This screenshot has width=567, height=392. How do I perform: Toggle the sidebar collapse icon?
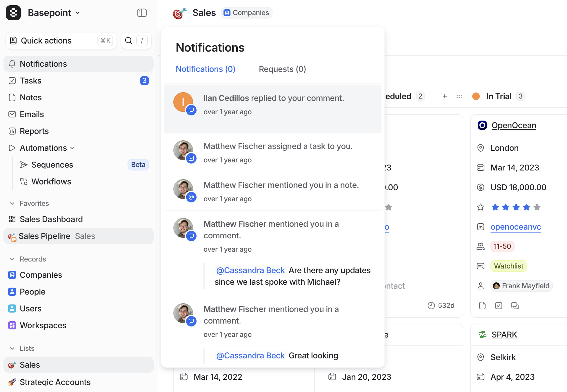pyautogui.click(x=142, y=13)
